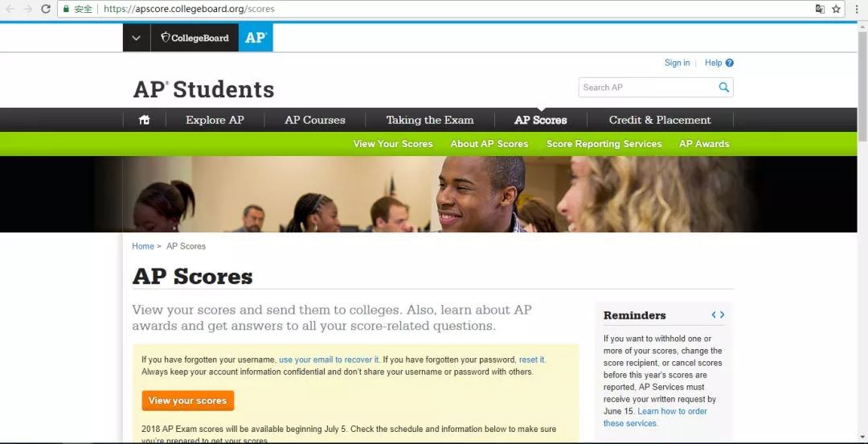Open Chrome's three-dot menu

[x=857, y=9]
